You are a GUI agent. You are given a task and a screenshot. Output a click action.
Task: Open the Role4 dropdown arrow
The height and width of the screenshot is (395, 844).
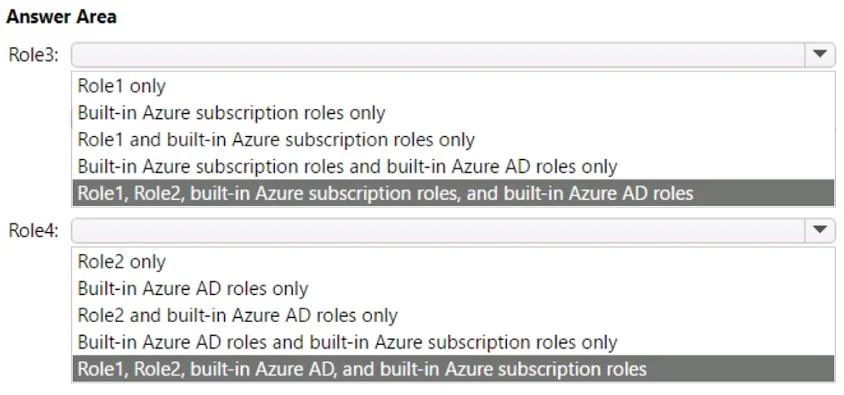point(820,230)
